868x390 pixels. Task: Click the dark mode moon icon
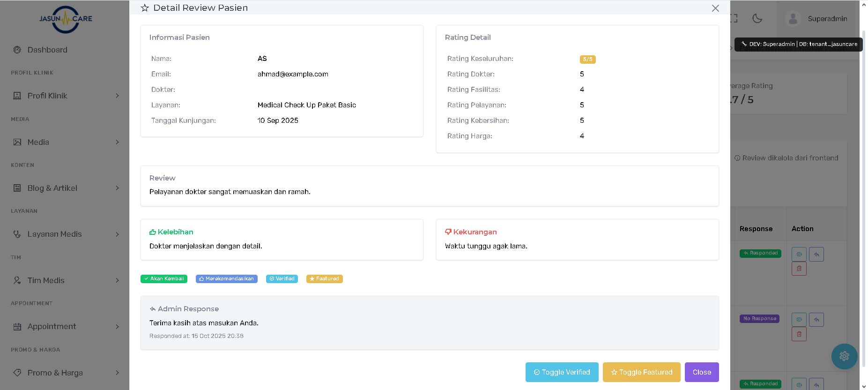757,18
